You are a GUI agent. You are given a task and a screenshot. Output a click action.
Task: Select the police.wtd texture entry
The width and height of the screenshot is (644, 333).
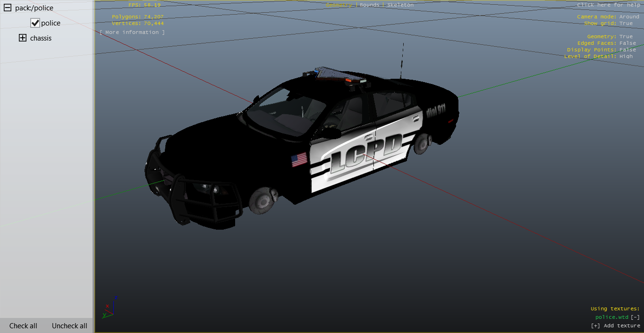point(611,317)
